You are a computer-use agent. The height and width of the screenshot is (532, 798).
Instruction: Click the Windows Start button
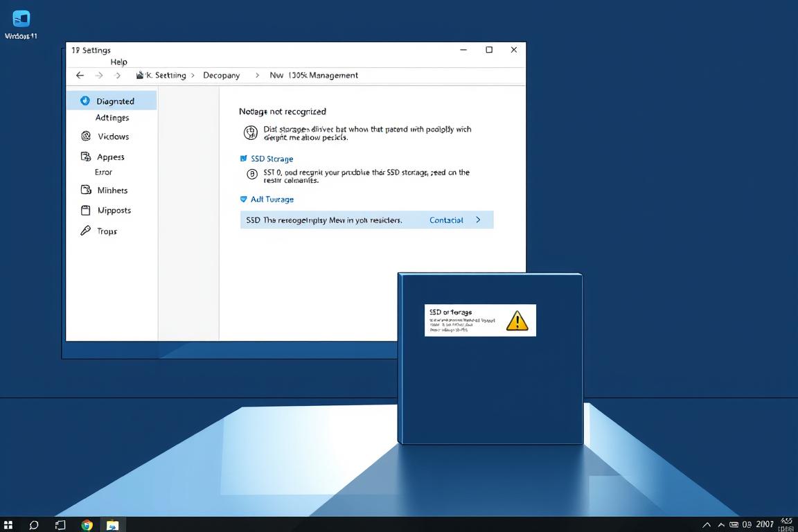click(x=8, y=525)
